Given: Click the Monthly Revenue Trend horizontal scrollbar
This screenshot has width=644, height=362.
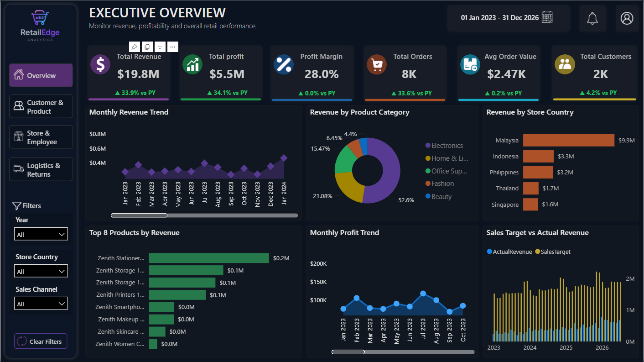Looking at the screenshot, I should [204, 215].
